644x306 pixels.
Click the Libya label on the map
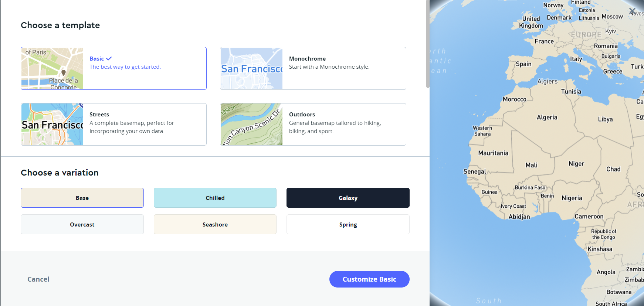click(605, 119)
